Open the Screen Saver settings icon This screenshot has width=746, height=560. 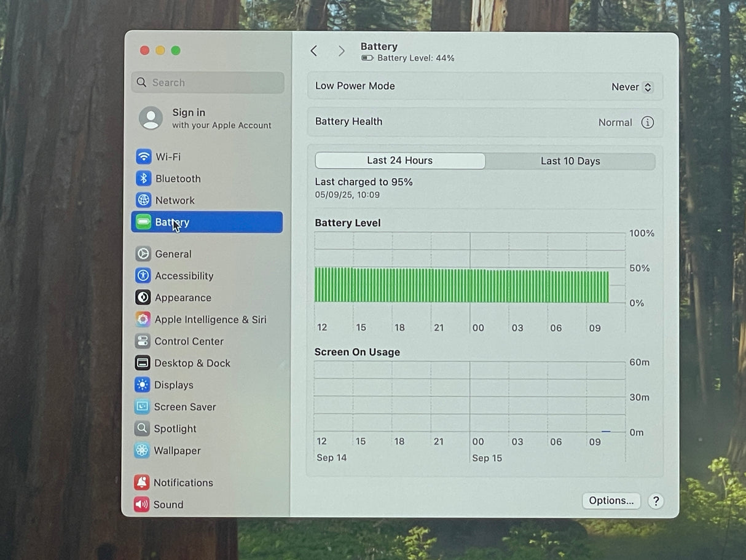click(x=143, y=406)
